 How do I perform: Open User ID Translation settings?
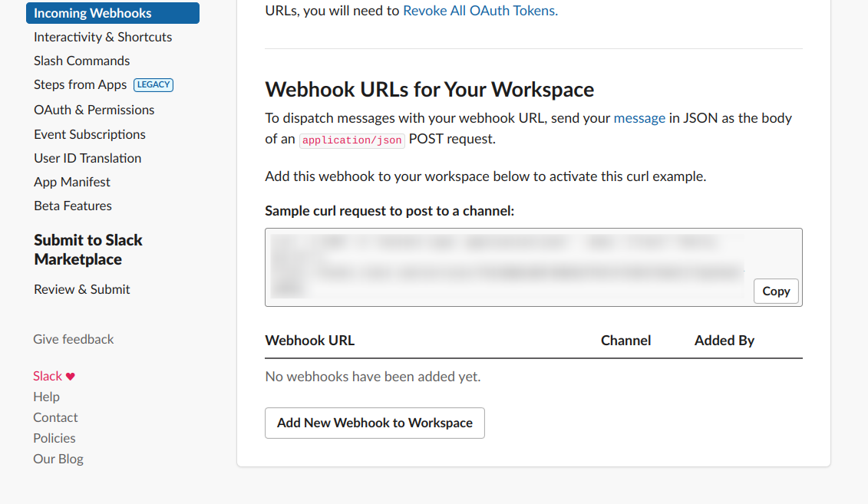pos(87,158)
